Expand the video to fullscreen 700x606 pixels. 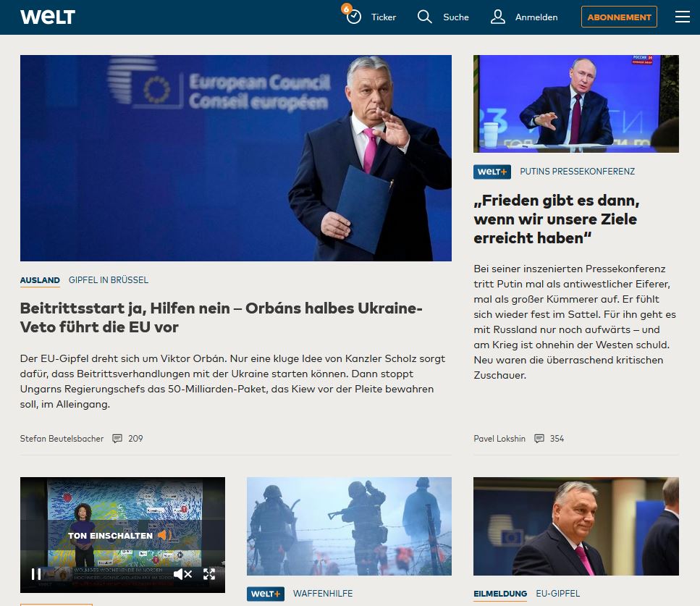[209, 574]
